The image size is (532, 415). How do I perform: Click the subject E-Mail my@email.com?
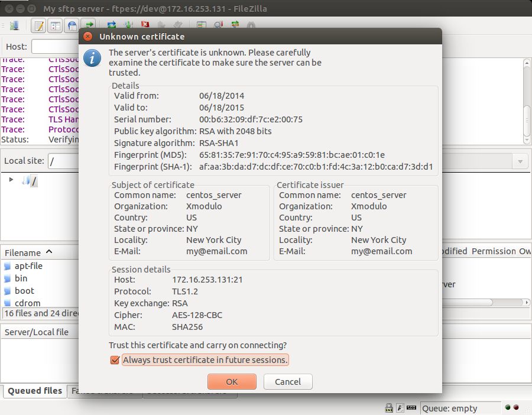point(216,251)
